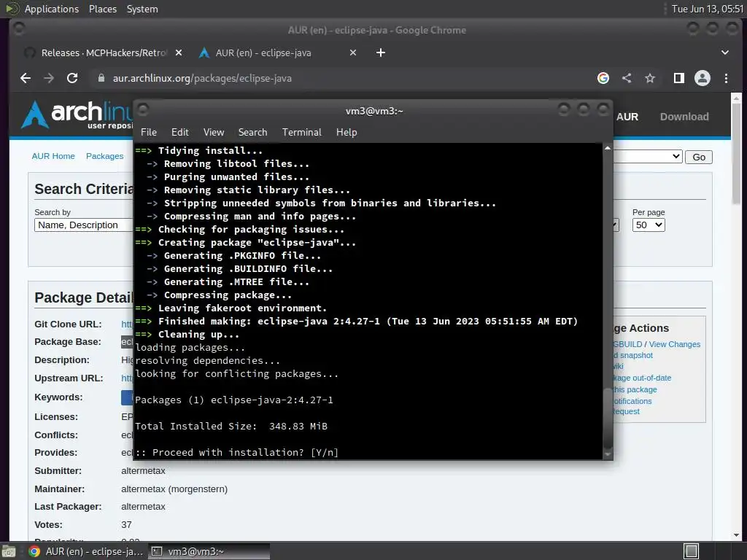This screenshot has height=560, width=747.
Task: Click terminal scrollbar down arrow
Action: tap(608, 454)
